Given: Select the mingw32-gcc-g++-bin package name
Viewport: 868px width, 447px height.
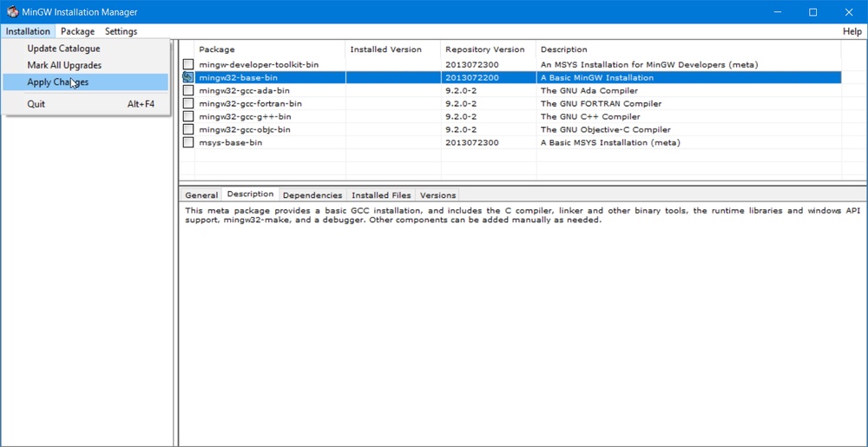Looking at the screenshot, I should point(246,116).
